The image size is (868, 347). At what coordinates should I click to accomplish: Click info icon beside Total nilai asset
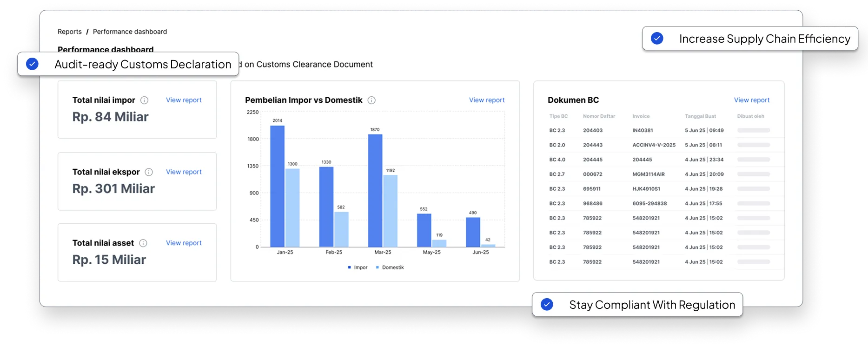pyautogui.click(x=143, y=243)
